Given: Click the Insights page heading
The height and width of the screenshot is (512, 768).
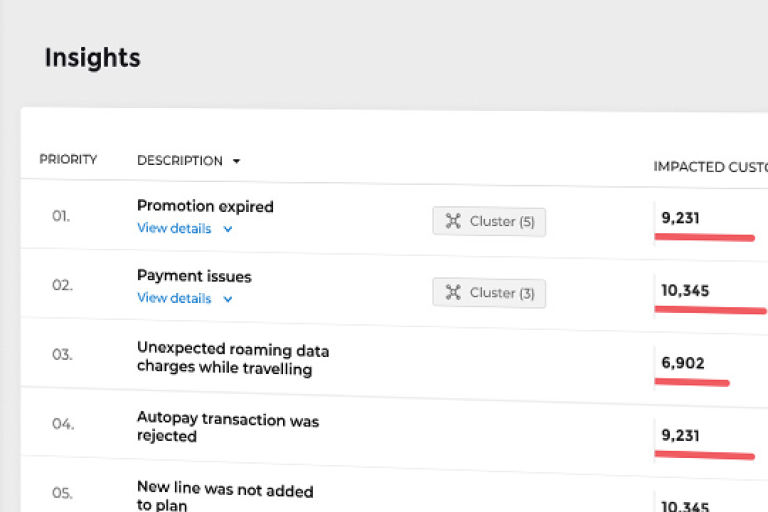Looking at the screenshot, I should tap(92, 58).
